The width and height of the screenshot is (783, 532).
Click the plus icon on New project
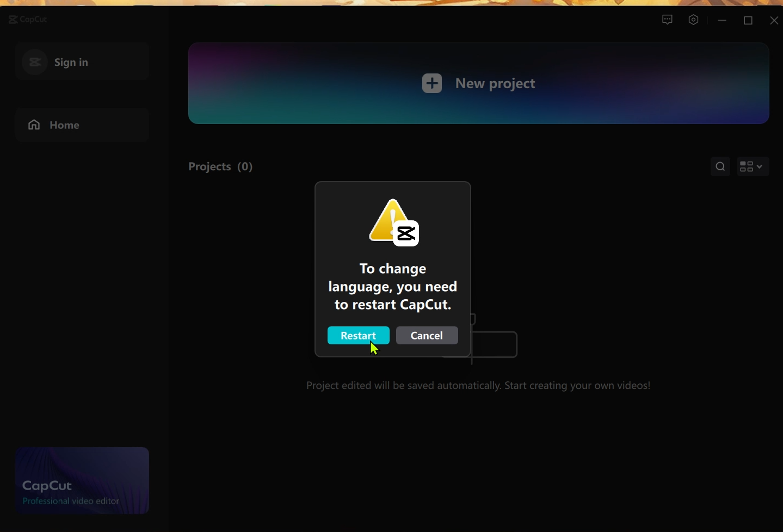(432, 83)
